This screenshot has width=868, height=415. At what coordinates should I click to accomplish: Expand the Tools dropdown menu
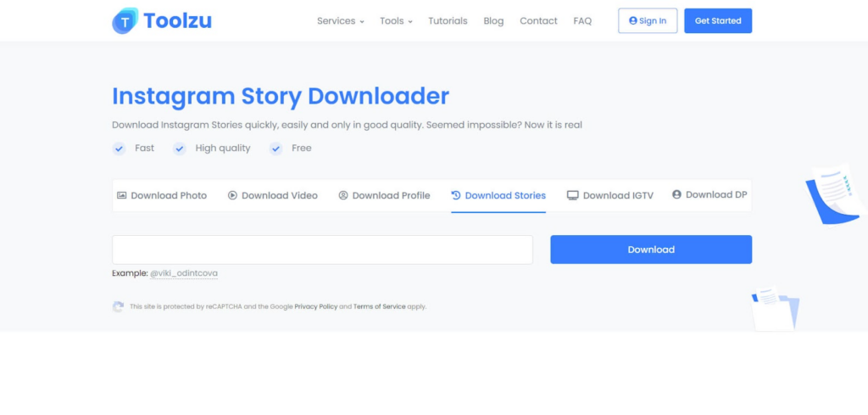397,21
